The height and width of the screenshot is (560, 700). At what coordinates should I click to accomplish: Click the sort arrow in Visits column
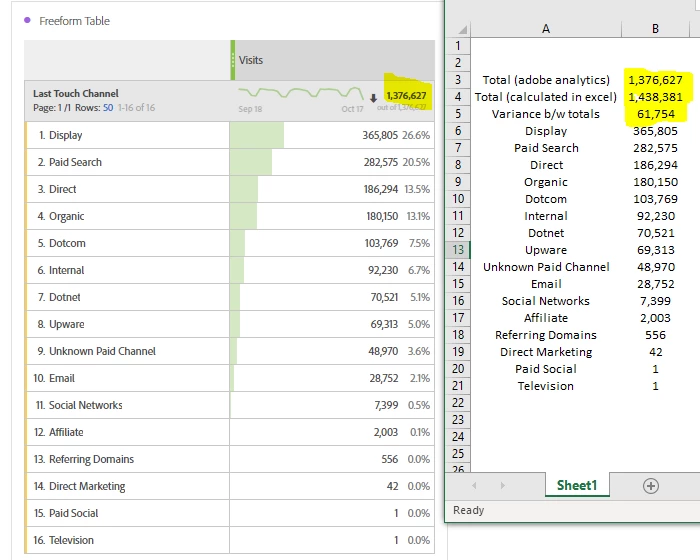(x=373, y=97)
